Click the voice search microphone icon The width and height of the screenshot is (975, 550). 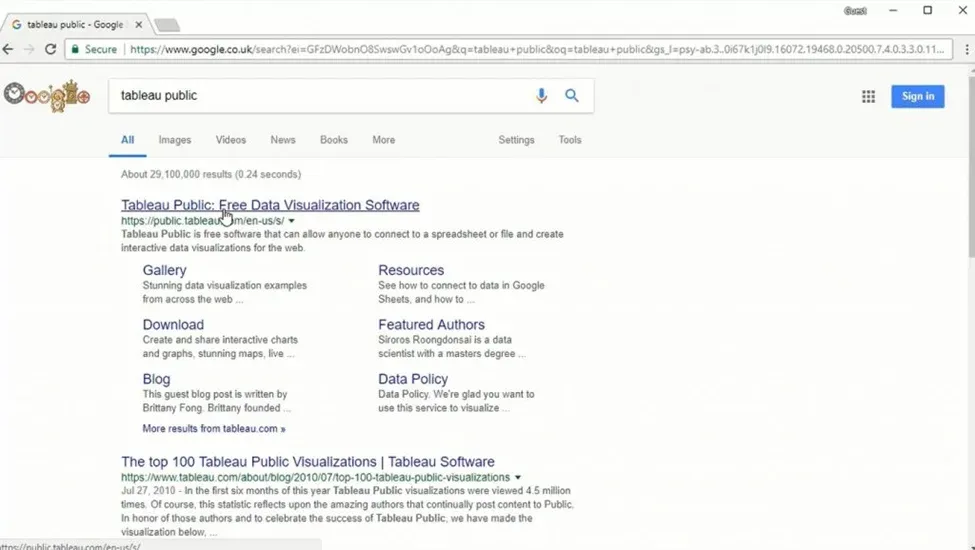pyautogui.click(x=541, y=96)
